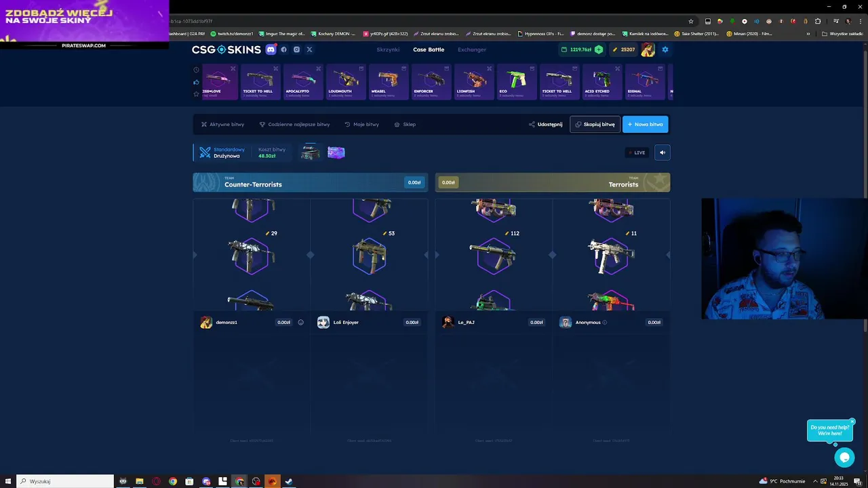Screen dimensions: 868x488
Task: Open the twitch.tv/demonzz1 bookmark
Action: tap(232, 33)
